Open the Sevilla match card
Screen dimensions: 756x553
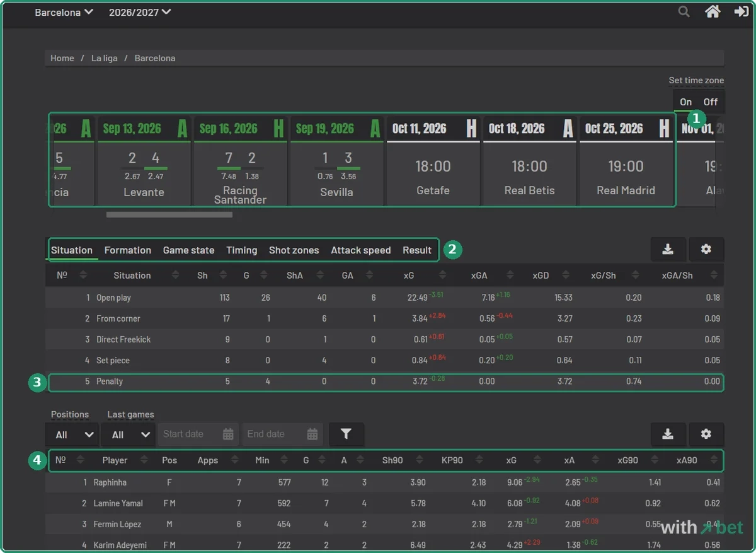point(336,161)
